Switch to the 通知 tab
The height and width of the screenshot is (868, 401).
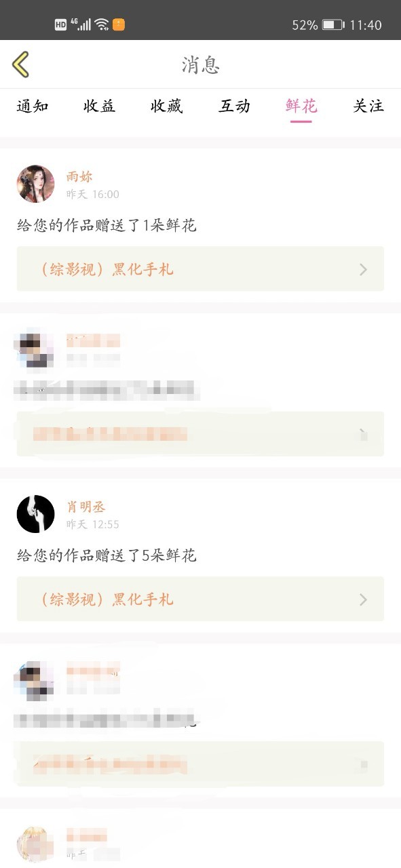[33, 106]
